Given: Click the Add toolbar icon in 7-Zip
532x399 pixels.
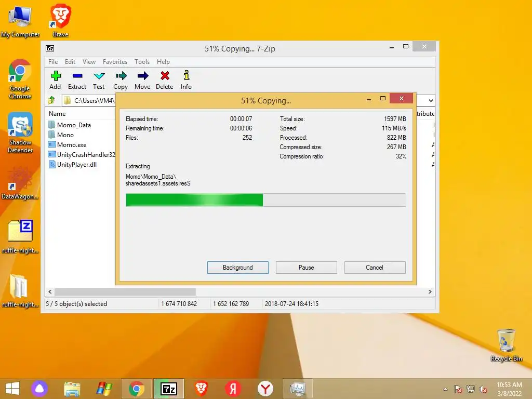Looking at the screenshot, I should tap(55, 80).
